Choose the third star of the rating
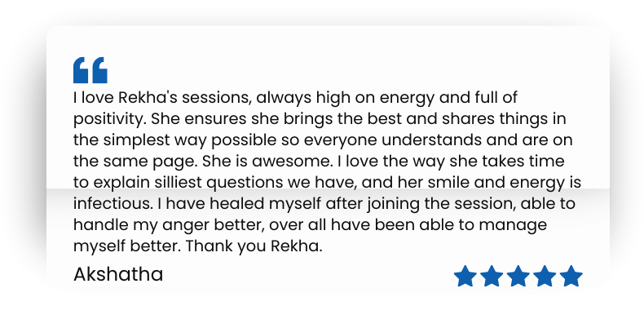Image resolution: width=644 pixels, height=328 pixels. (518, 277)
